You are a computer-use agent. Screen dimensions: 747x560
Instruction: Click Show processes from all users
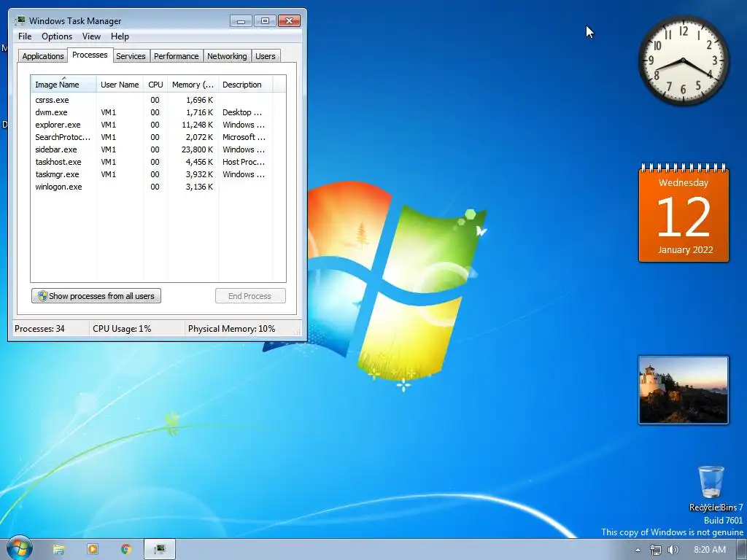(x=96, y=296)
